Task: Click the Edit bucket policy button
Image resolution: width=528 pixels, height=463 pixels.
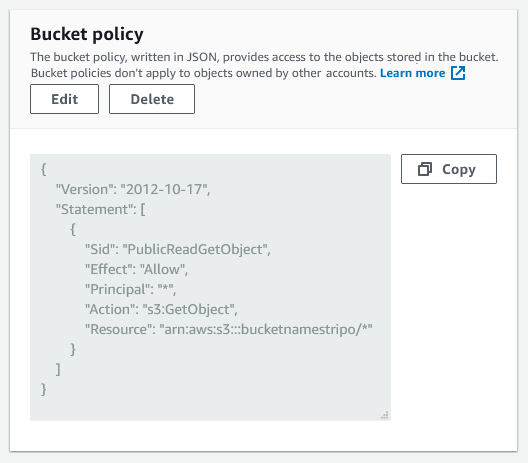Action: 64,99
